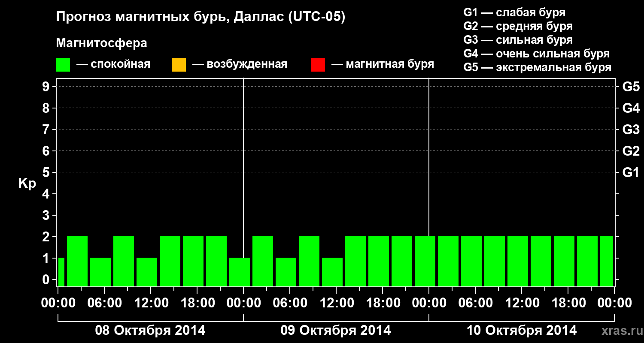The width and height of the screenshot is (644, 343).
Task: Click the '18:00' time label above 08 Октября 2014
Action: (197, 303)
